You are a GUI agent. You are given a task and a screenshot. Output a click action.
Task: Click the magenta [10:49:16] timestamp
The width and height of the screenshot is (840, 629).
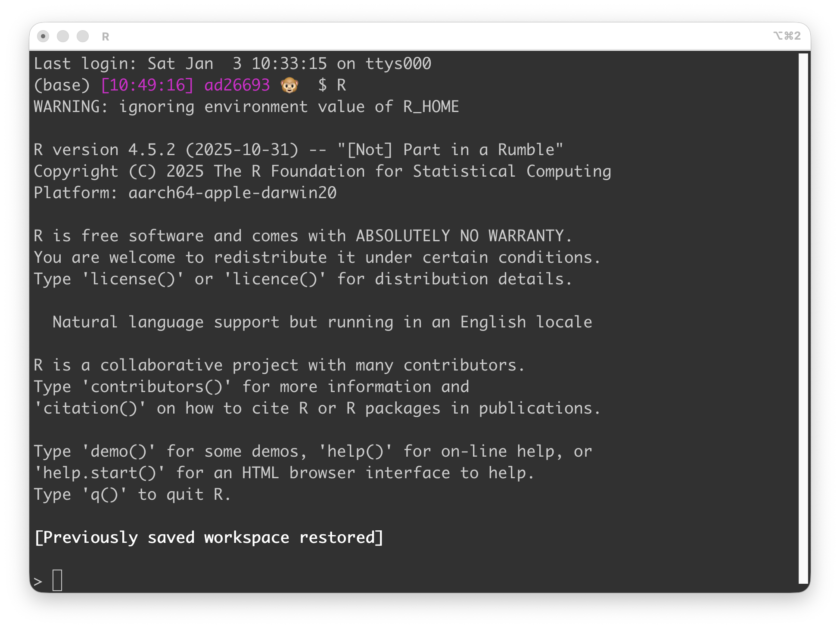click(147, 85)
